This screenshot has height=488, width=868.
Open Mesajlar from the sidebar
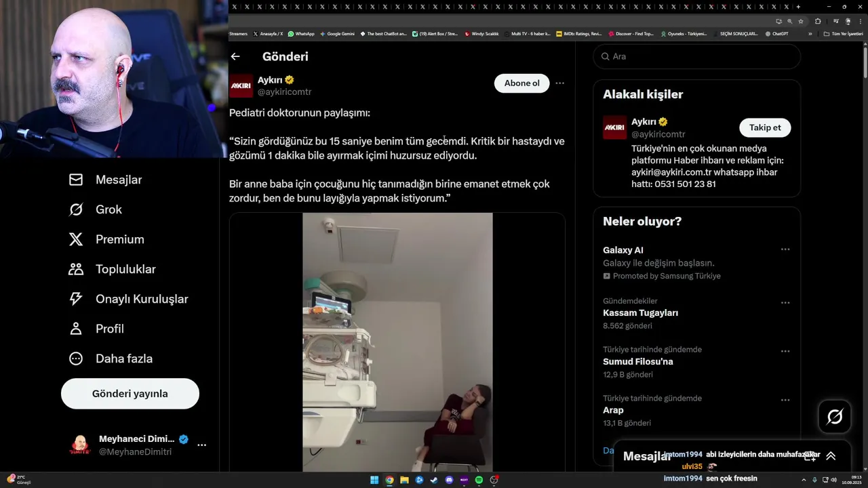106,180
